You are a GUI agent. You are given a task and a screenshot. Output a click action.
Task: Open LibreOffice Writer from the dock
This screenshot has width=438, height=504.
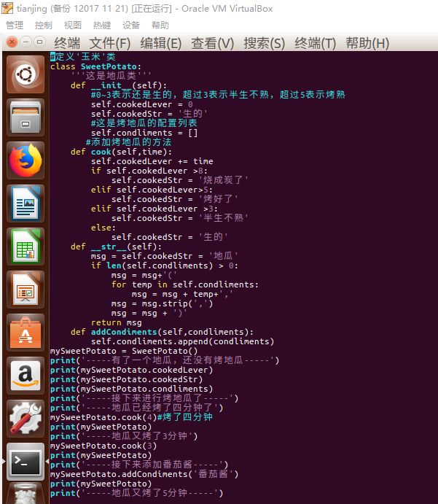click(x=26, y=203)
